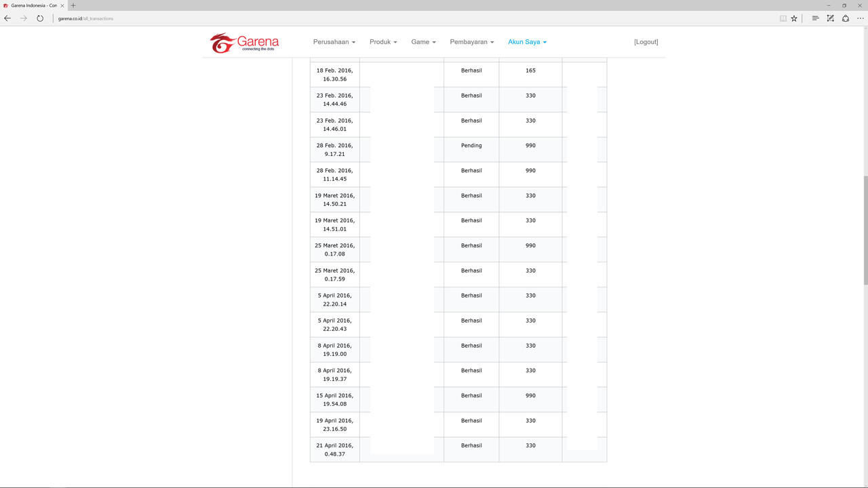The width and height of the screenshot is (868, 488).
Task: Click Berhasil in 15 April 2016 row
Action: (471, 396)
